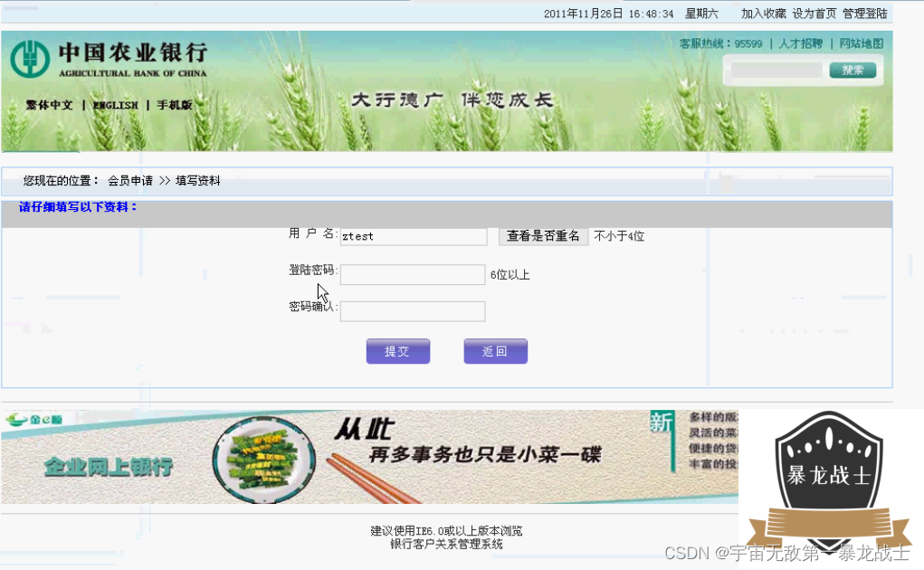The width and height of the screenshot is (924, 570).
Task: Click 客服热线：95599 text
Action: click(720, 43)
